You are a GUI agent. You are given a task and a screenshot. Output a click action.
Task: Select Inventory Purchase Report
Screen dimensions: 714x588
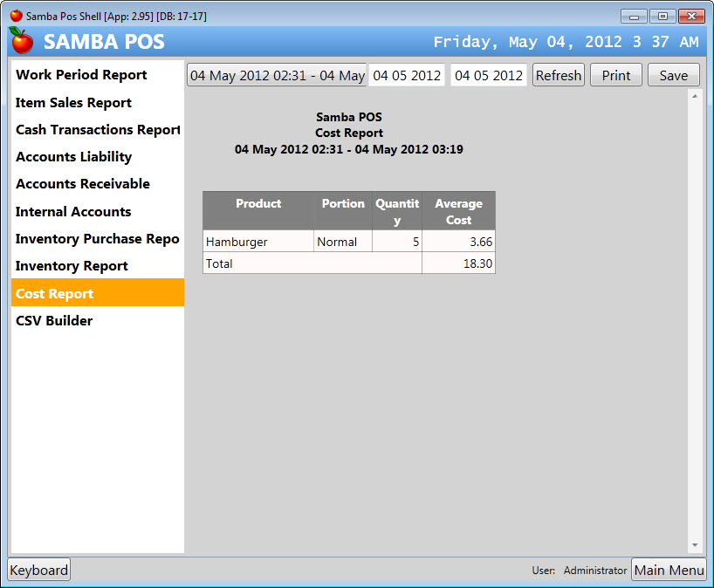tap(98, 239)
